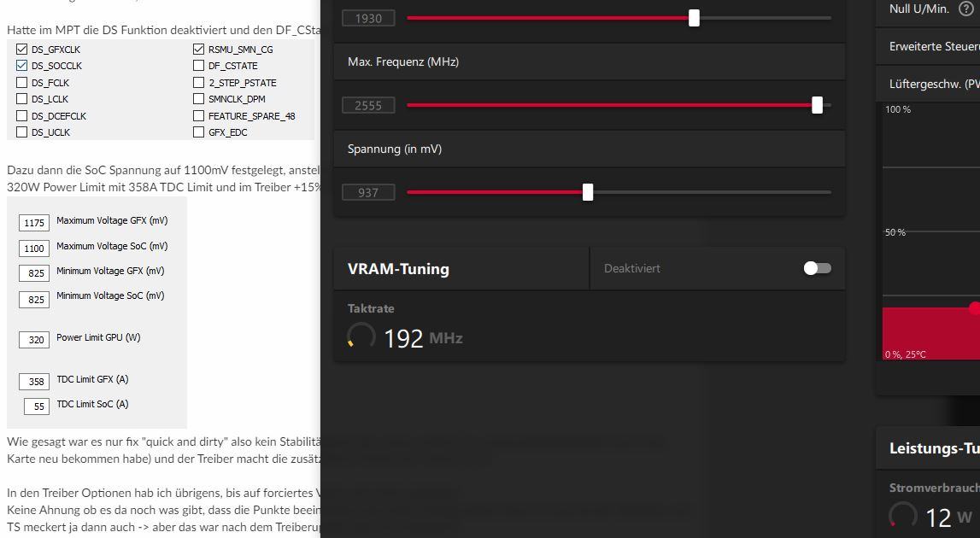Image resolution: width=980 pixels, height=538 pixels.
Task: Click the 100 % fan graph label
Action: click(x=898, y=109)
